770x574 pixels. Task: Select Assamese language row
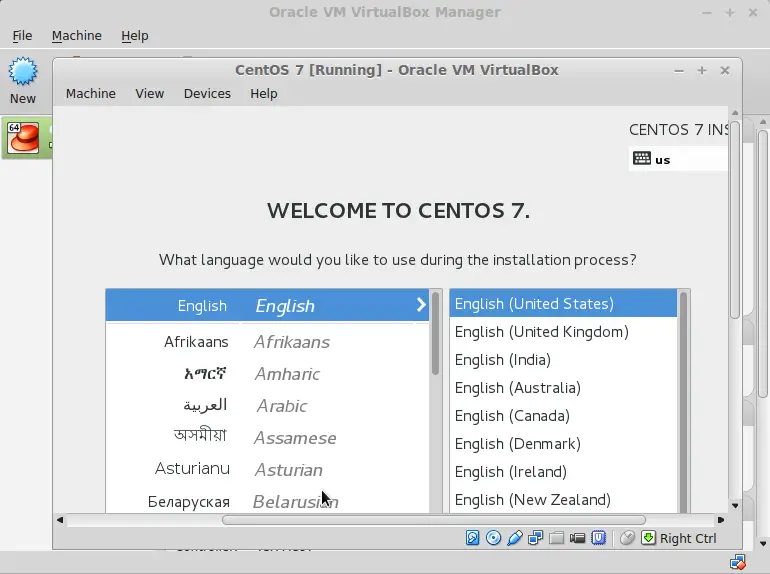[x=267, y=437]
